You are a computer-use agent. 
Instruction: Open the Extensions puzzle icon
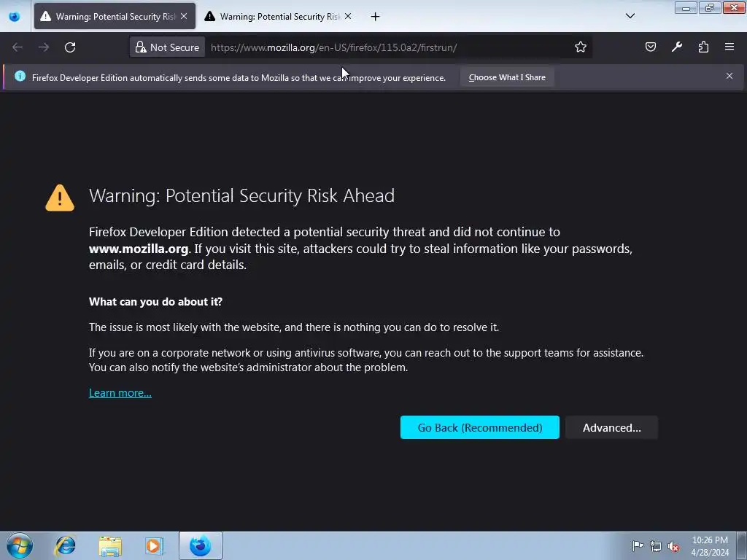tap(703, 47)
